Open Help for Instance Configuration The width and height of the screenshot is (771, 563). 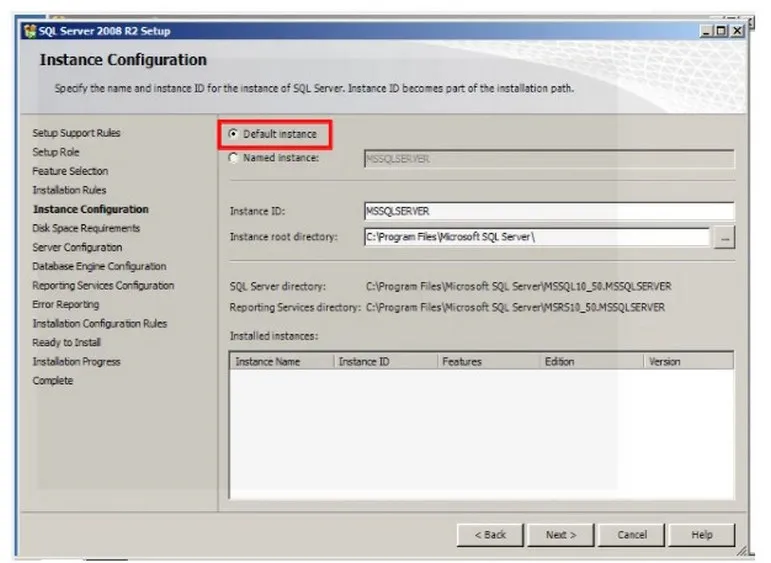[702, 534]
